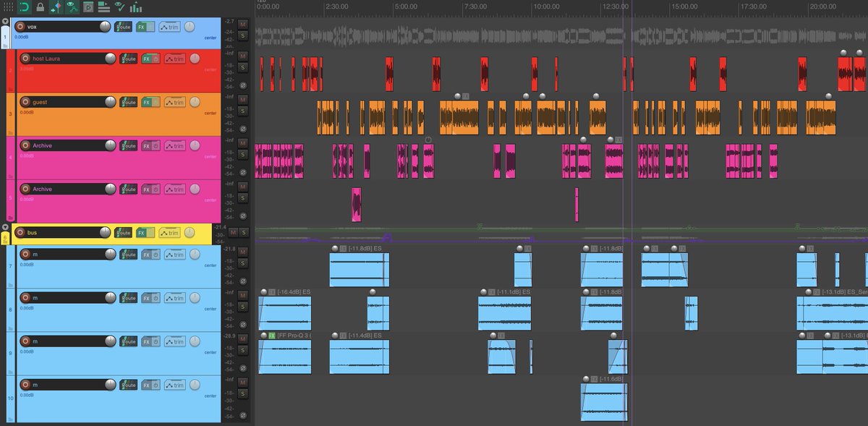The height and width of the screenshot is (426, 868).
Task: Click the bus track volume knob
Action: point(106,233)
